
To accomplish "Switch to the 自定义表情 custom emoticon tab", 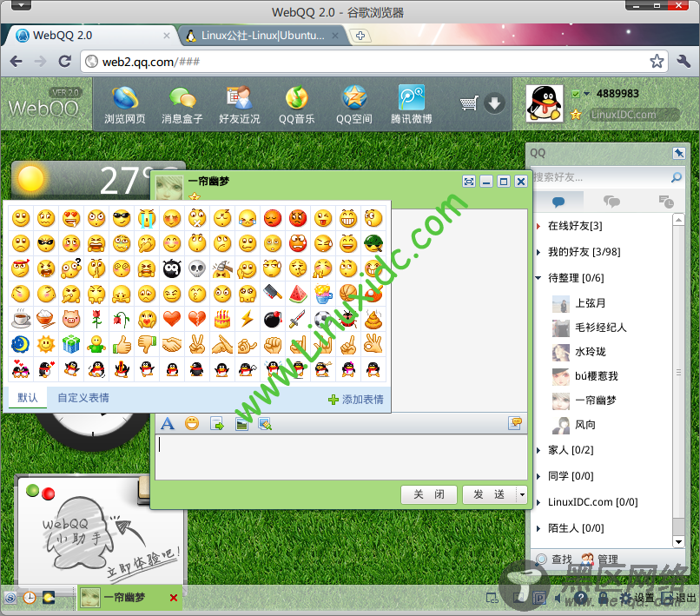I will pos(83,398).
